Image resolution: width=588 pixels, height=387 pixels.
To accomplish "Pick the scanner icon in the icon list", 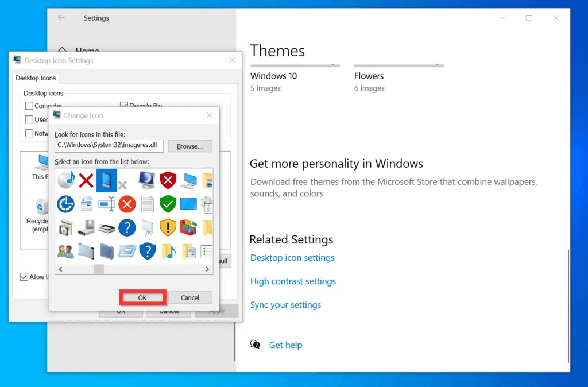I will [107, 228].
